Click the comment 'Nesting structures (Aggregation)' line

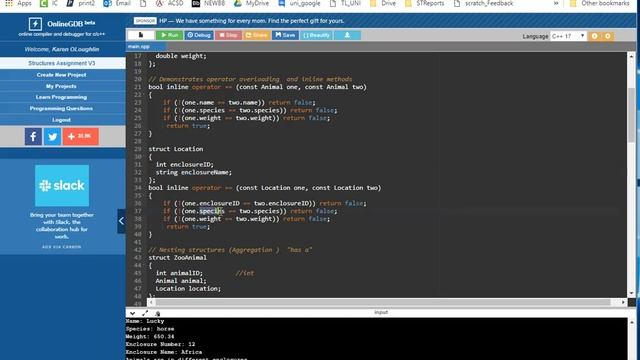pos(230,250)
